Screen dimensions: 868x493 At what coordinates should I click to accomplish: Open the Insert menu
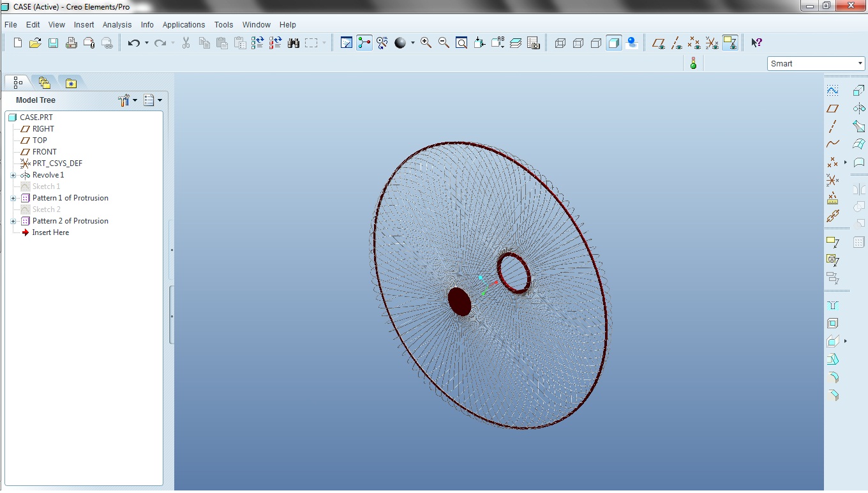coord(84,24)
